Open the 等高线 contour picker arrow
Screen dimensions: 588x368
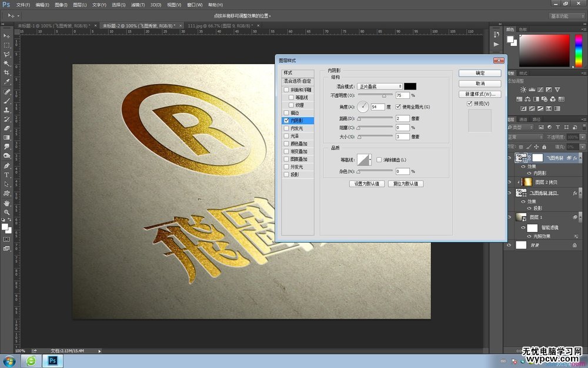pyautogui.click(x=370, y=160)
